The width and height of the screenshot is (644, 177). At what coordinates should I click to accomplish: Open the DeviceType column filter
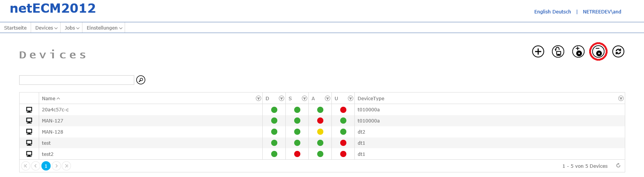point(621,99)
